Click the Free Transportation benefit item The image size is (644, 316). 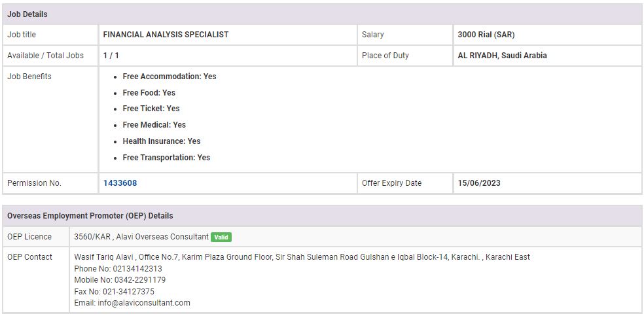pos(166,158)
